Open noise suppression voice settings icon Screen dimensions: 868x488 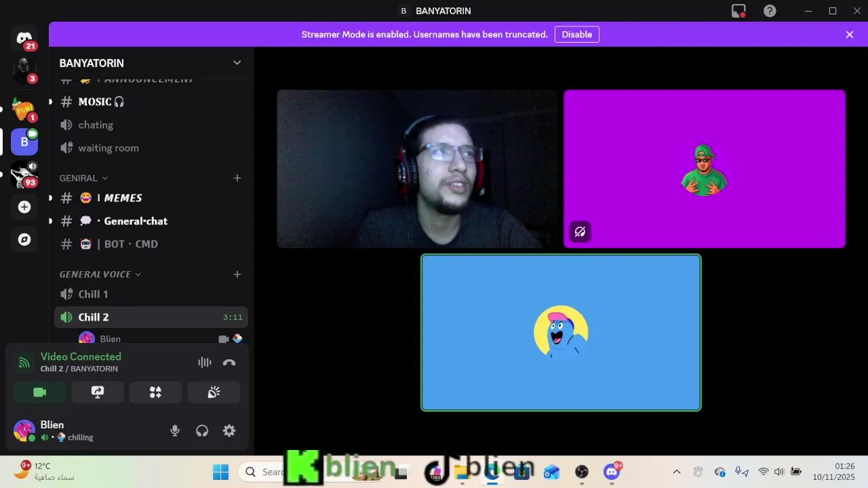coord(205,363)
